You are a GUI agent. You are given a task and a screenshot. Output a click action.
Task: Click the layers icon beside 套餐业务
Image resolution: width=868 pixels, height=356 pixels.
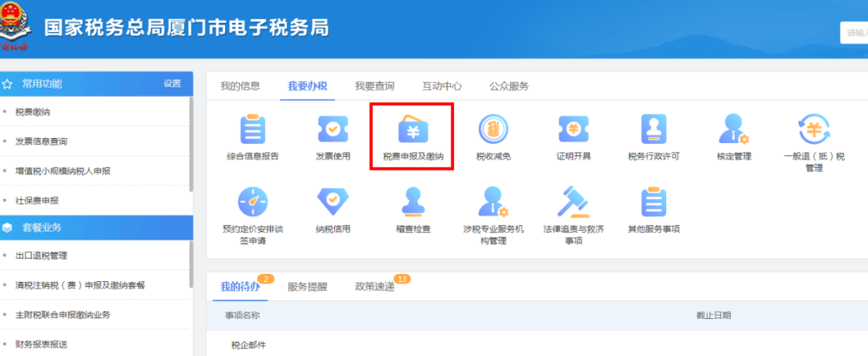tap(7, 227)
